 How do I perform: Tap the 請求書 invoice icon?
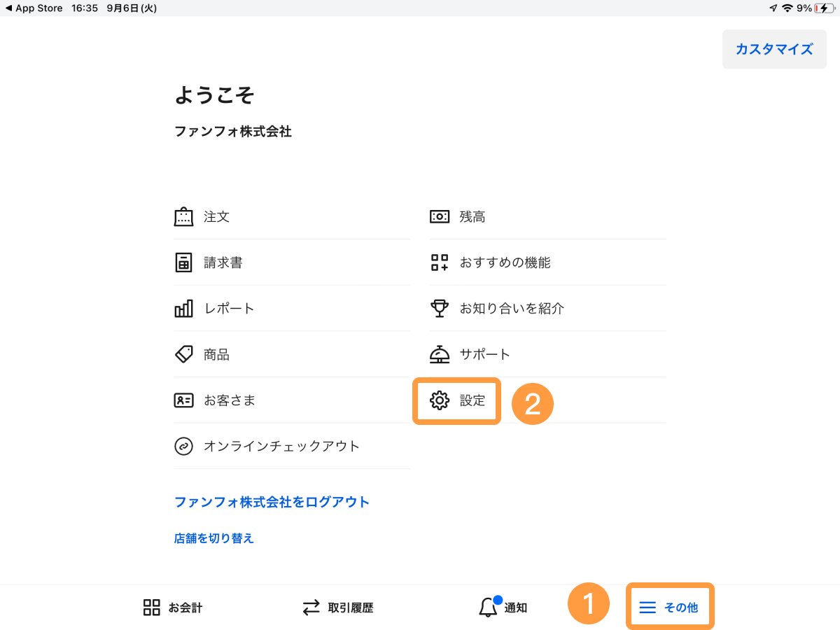pyautogui.click(x=183, y=262)
